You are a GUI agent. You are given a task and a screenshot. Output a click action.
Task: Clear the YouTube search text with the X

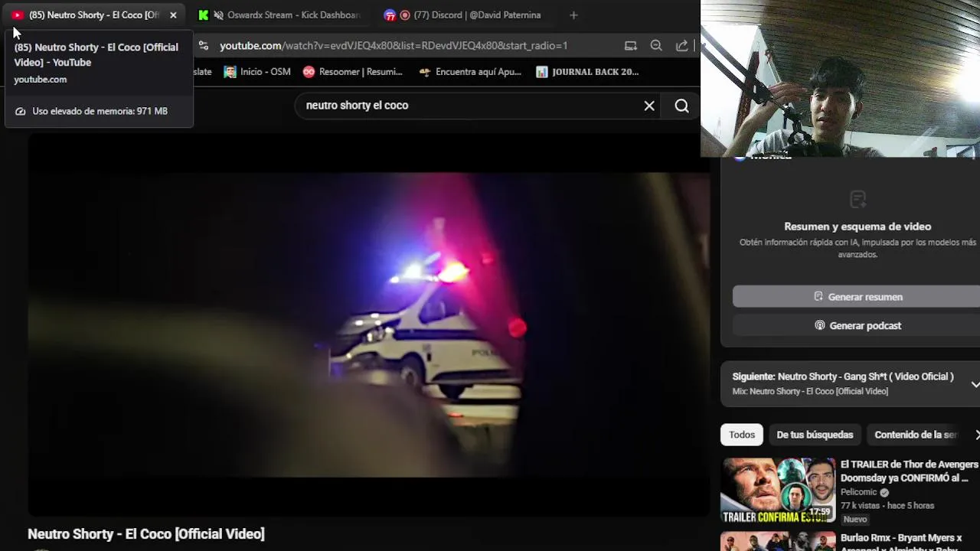pyautogui.click(x=649, y=106)
